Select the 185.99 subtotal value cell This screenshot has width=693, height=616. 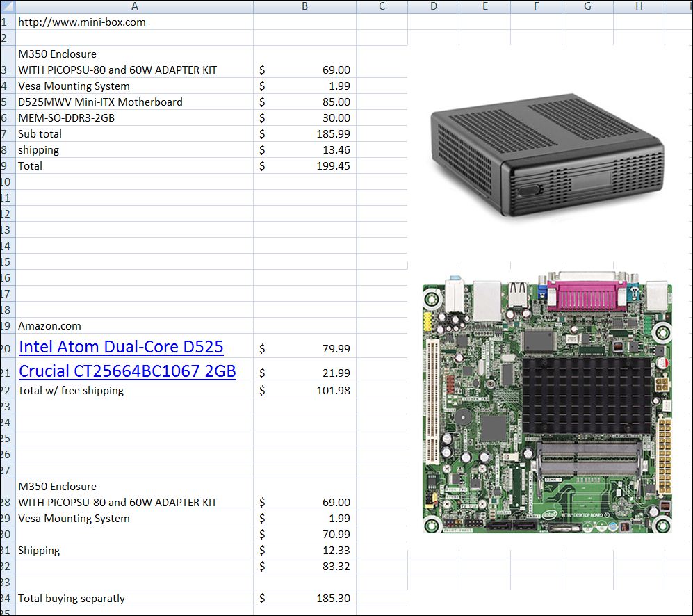304,133
